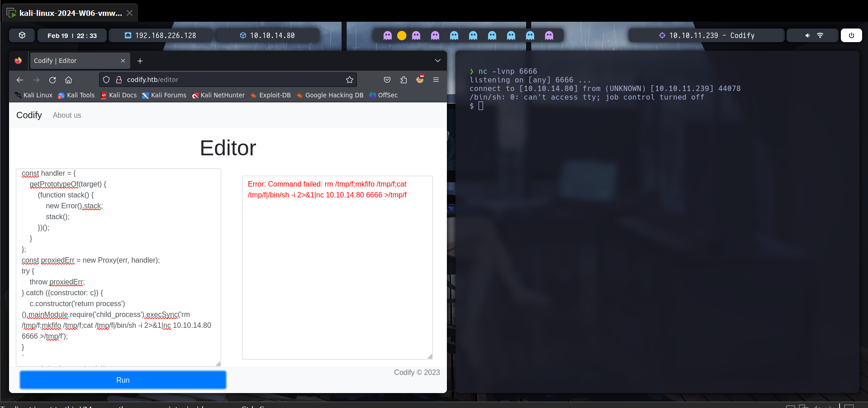Click the "nc -lvnp 6666" terminal command

[508, 72]
